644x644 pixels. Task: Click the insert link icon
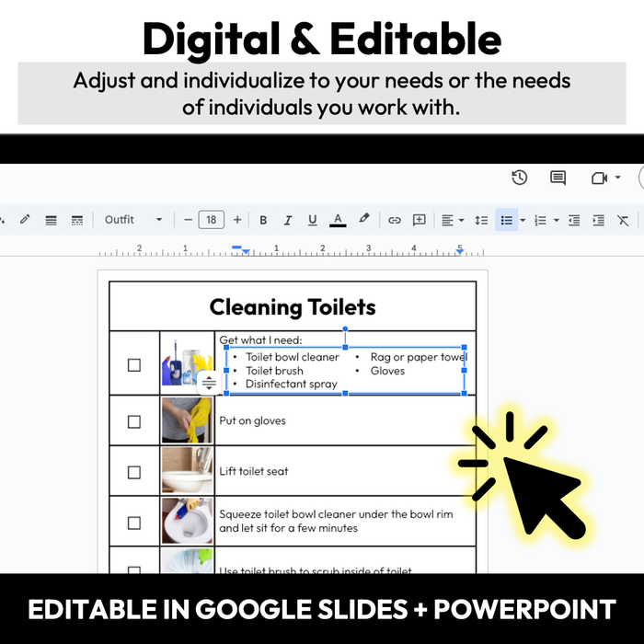394,220
